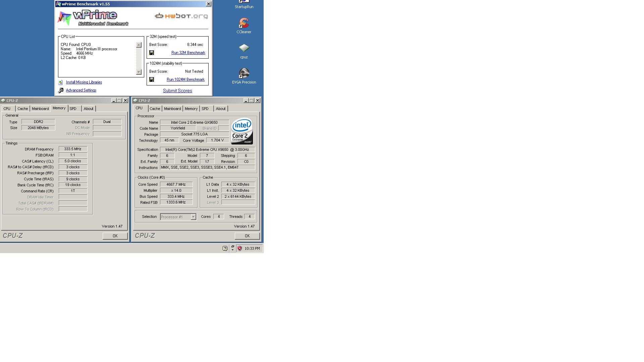Open Memory tab in right CPU-Z window

coord(191,109)
